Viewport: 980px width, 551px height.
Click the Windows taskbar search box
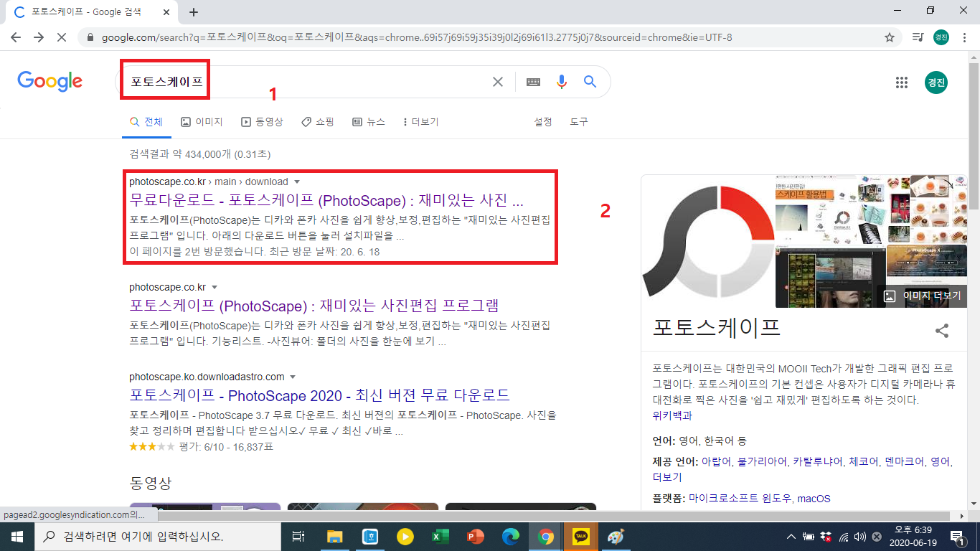click(x=158, y=536)
